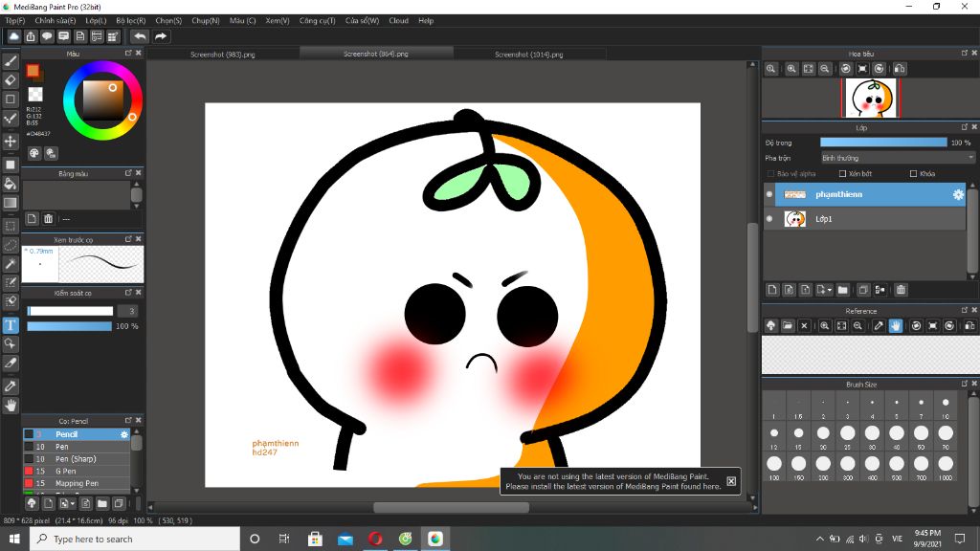The width and height of the screenshot is (980, 551).
Task: Create a new layer folder
Action: point(842,290)
